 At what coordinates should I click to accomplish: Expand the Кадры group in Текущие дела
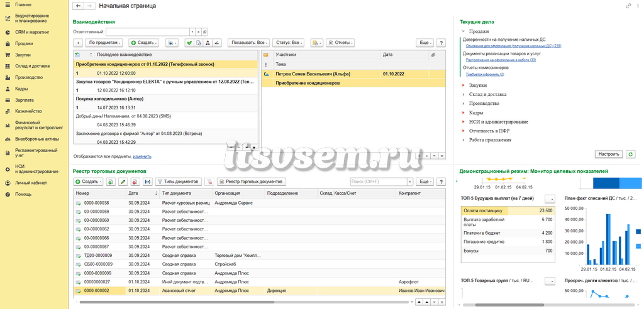point(464,112)
